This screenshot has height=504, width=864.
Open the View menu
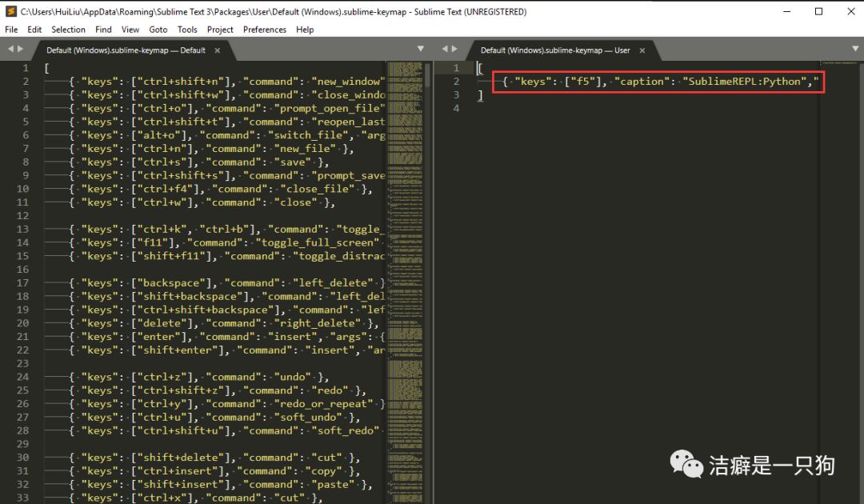coord(130,30)
